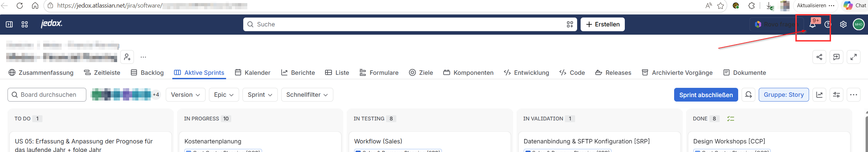Click the Erstellen button
Viewport: 868px width, 152px height.
603,24
